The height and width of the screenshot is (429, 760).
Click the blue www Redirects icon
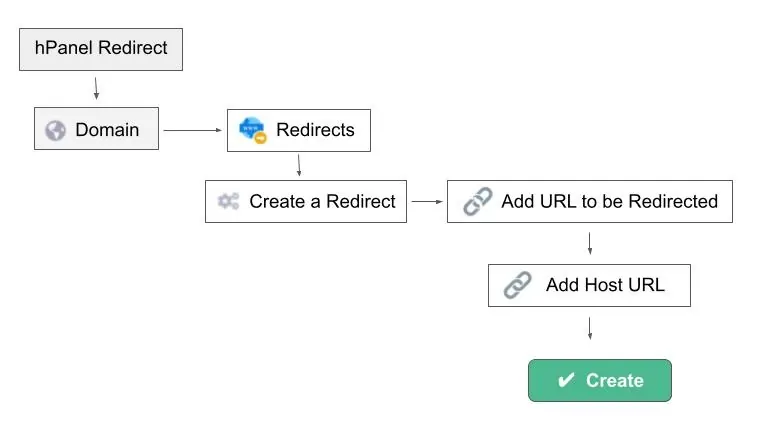pos(251,129)
